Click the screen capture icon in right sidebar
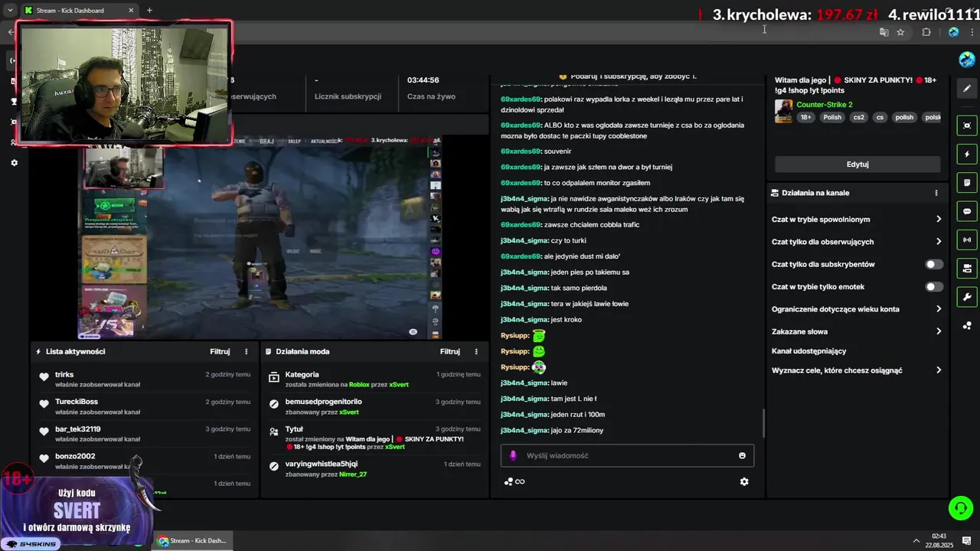Viewport: 980px width, 551px height. pyautogui.click(x=967, y=126)
